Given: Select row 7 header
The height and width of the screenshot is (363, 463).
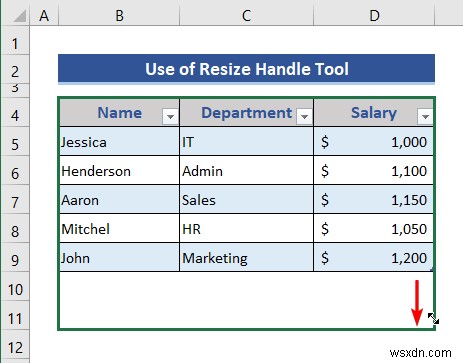Looking at the screenshot, I should [x=15, y=199].
